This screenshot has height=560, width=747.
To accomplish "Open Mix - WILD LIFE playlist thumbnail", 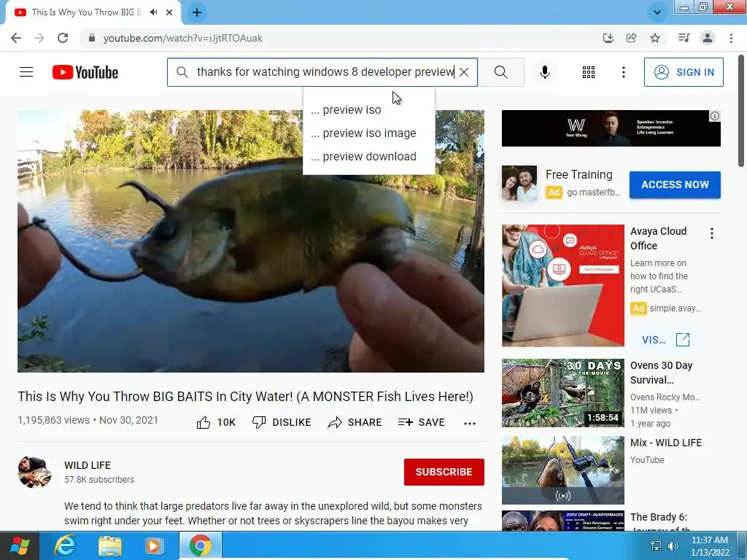I will [x=562, y=470].
